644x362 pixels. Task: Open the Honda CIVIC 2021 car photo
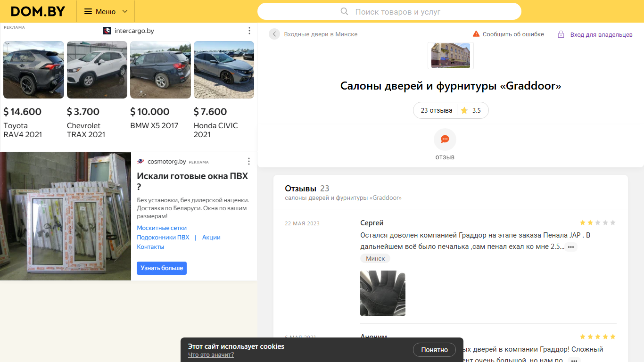pyautogui.click(x=224, y=70)
